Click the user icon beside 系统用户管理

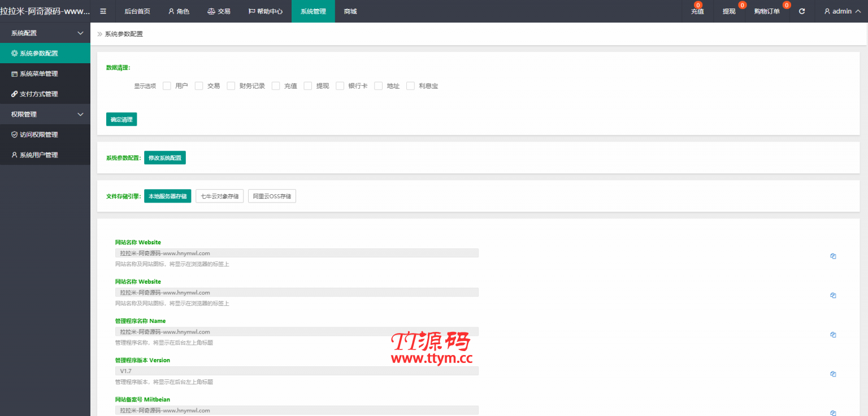[15, 155]
